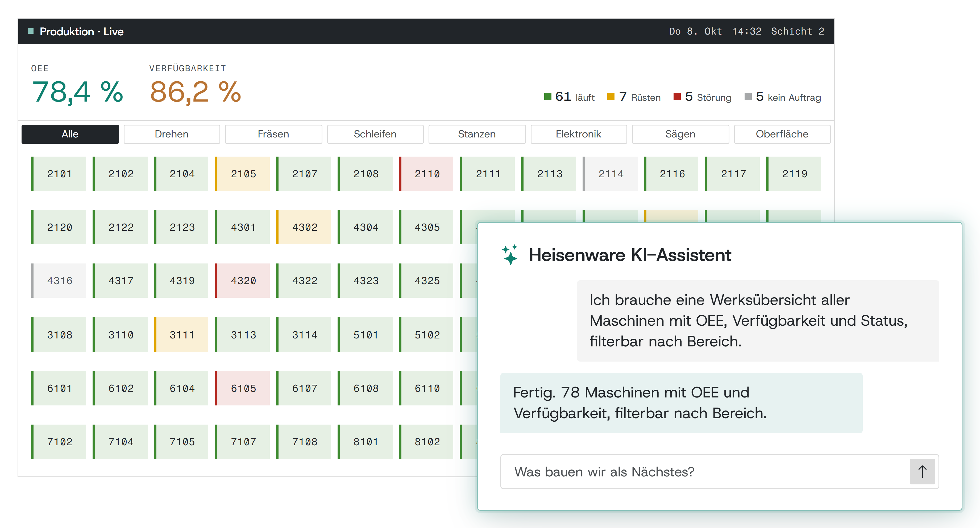This screenshot has width=980, height=528.
Task: Click machine tile 8101
Action: (365, 442)
